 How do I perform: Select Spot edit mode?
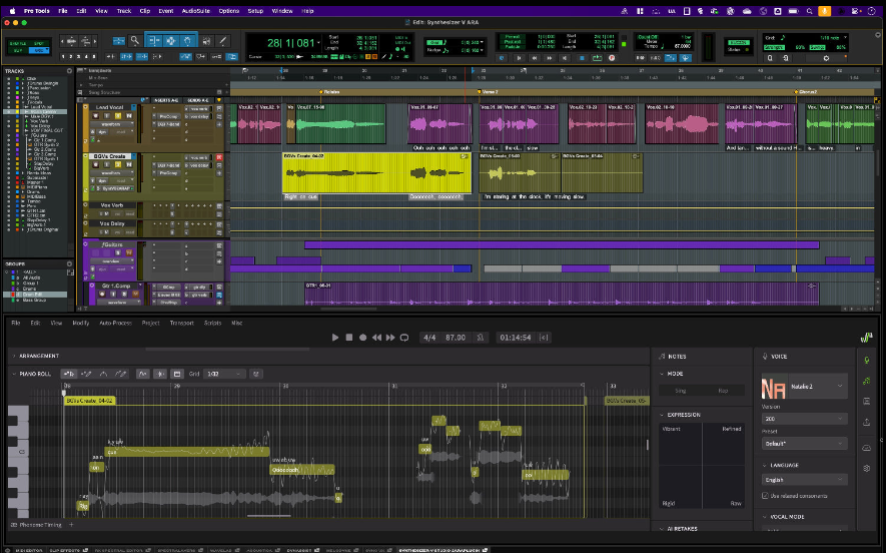coord(38,43)
